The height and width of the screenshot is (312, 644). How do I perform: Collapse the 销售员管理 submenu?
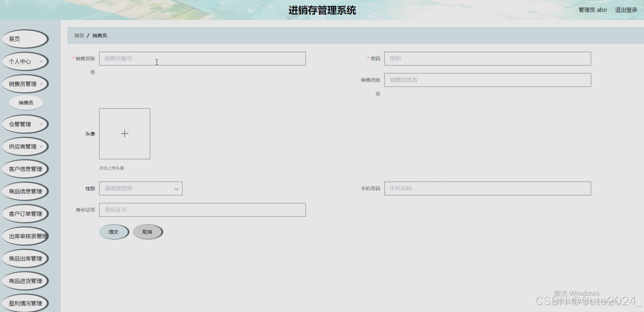pyautogui.click(x=25, y=84)
